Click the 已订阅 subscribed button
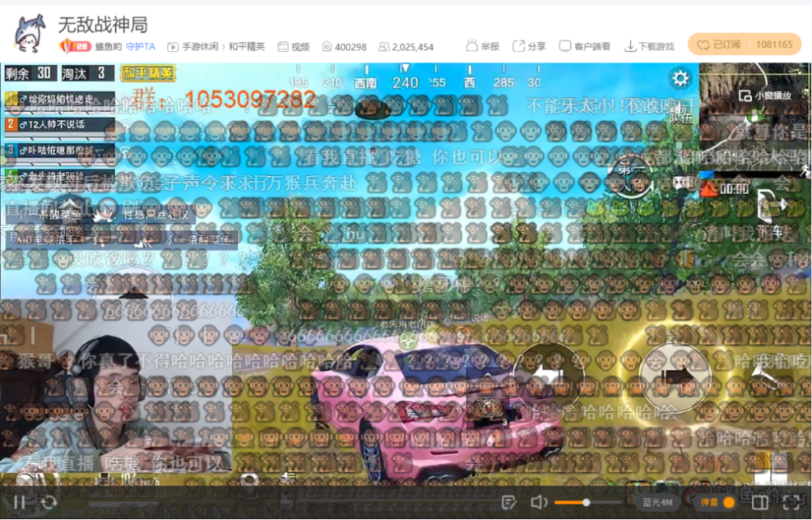Viewport: 812px width, 520px height. pos(719,45)
